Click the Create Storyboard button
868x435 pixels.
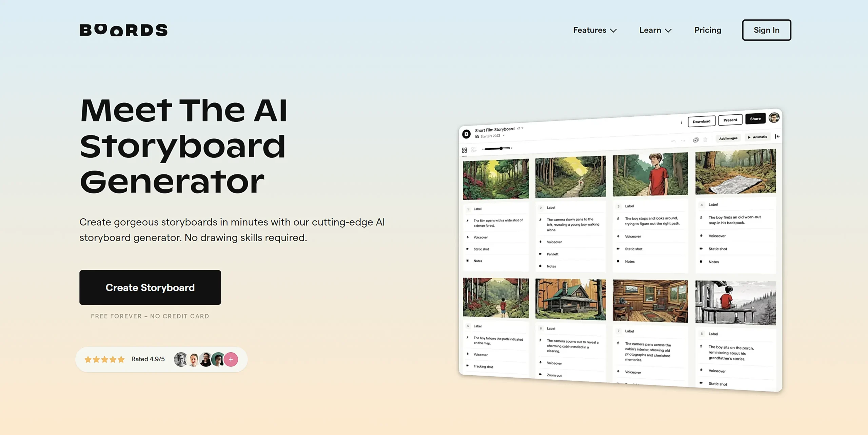[150, 287]
